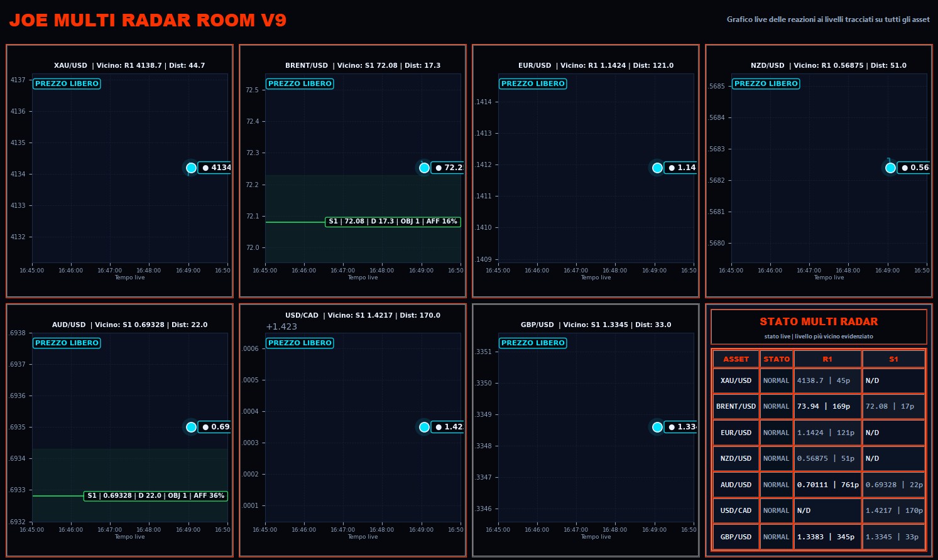The height and width of the screenshot is (560, 938).
Task: Click the NZD/USD chart title with R1 0.56875
Action: coord(829,65)
